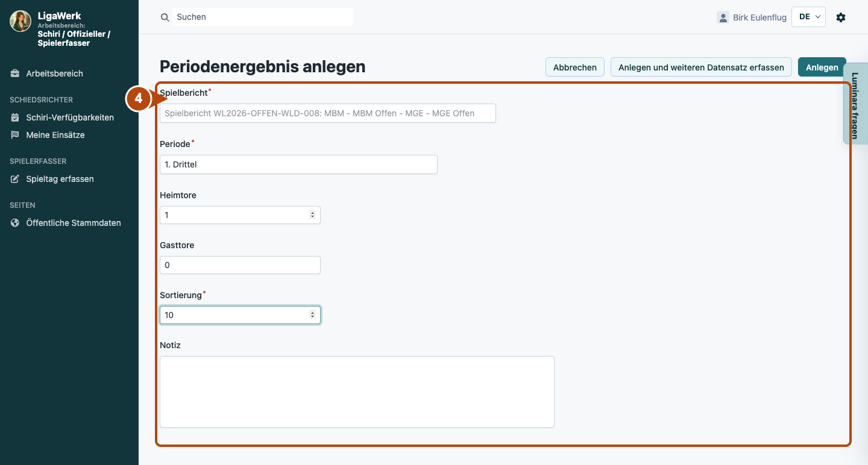Click into the Heimtore number field
Image resolution: width=868 pixels, height=465 pixels.
click(x=240, y=215)
